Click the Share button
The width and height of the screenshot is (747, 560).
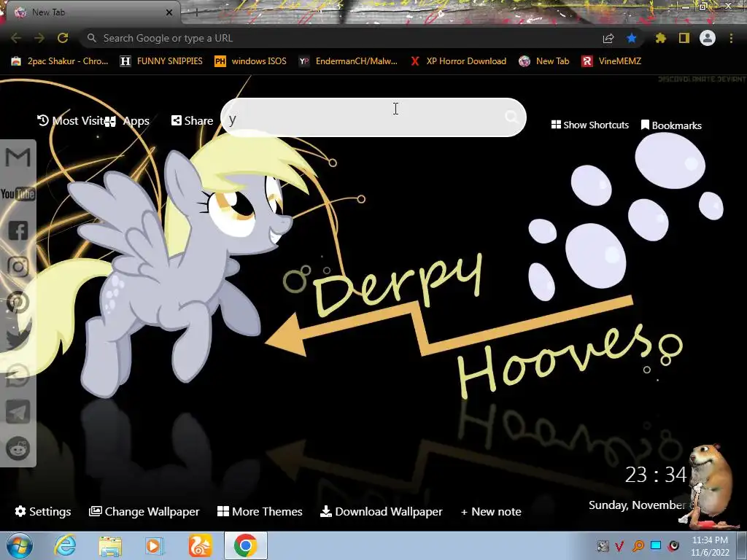[192, 120]
